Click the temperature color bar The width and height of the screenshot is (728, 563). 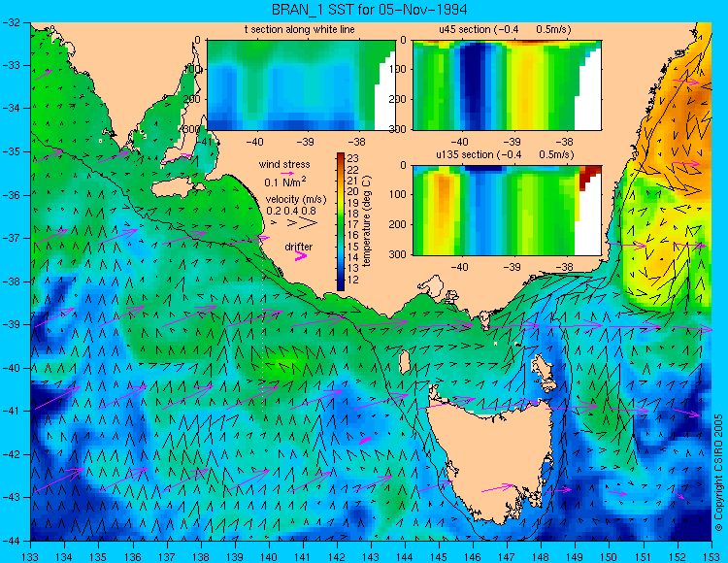pyautogui.click(x=341, y=222)
